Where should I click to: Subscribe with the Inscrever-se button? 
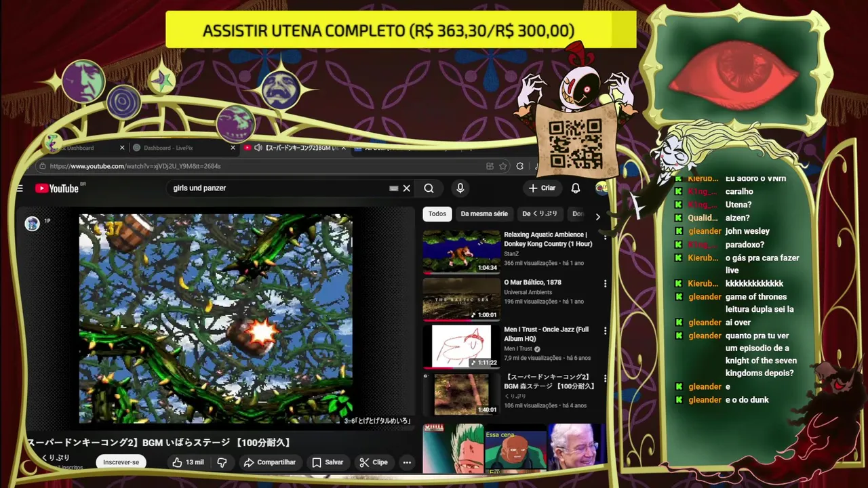click(x=121, y=462)
